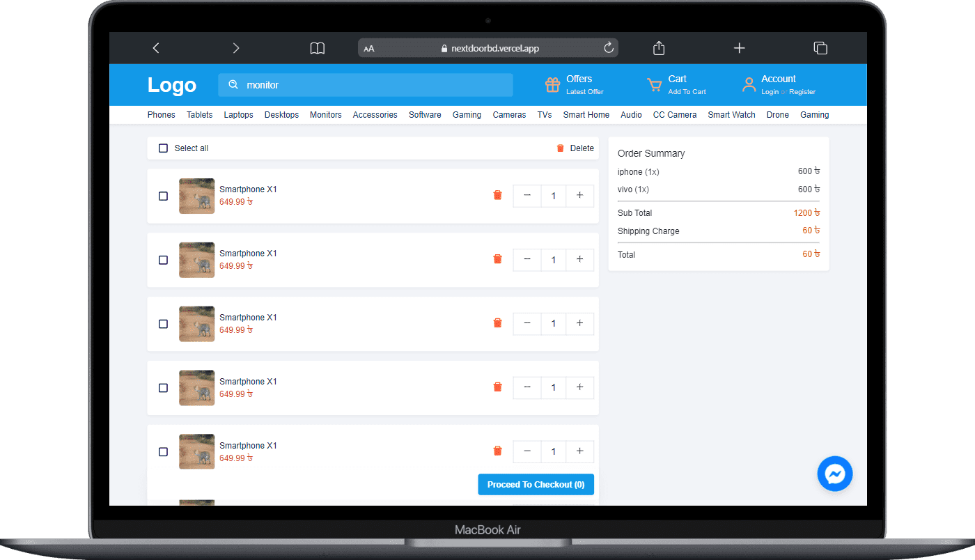Open the browser share icon
The height and width of the screenshot is (560, 975).
click(659, 48)
